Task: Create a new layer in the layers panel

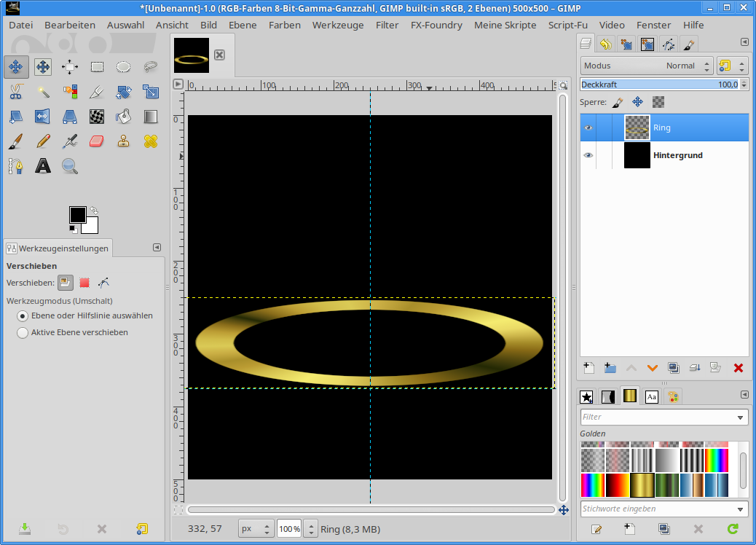Action: (x=588, y=368)
